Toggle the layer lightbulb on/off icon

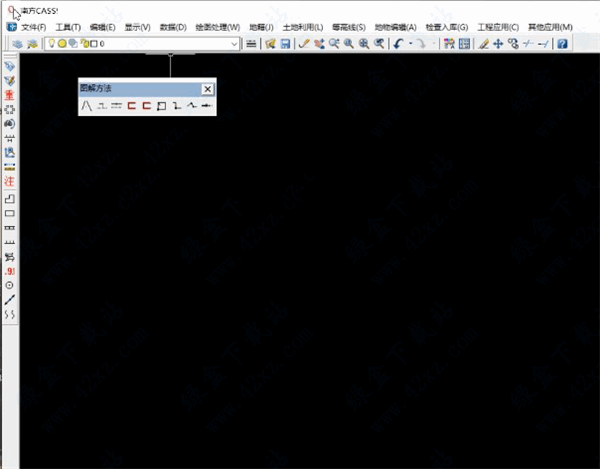click(x=51, y=45)
